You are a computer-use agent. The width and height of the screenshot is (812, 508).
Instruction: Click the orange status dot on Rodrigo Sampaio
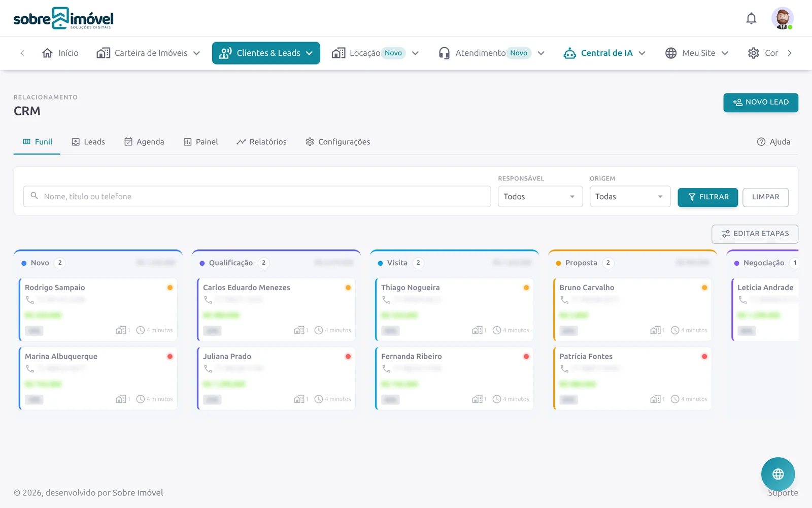coord(170,288)
